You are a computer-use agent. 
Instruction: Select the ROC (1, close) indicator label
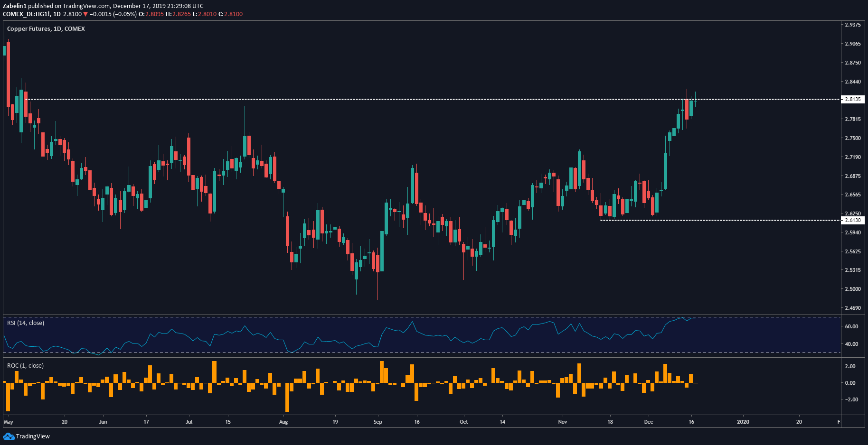point(24,366)
